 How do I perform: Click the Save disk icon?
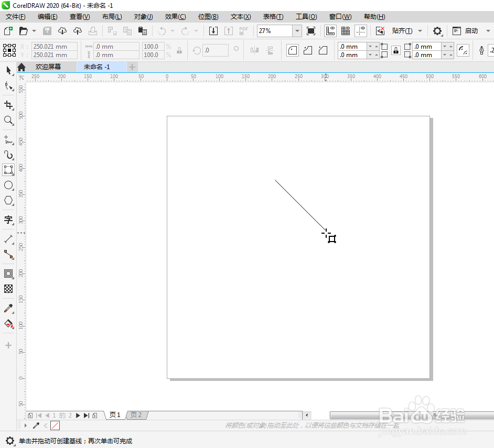(x=47, y=31)
